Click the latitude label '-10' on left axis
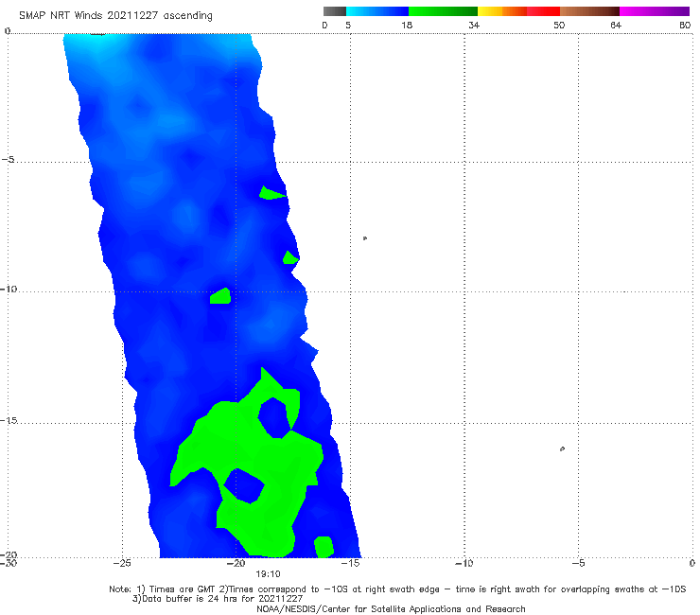This screenshot has width=700, height=615. coord(9,289)
